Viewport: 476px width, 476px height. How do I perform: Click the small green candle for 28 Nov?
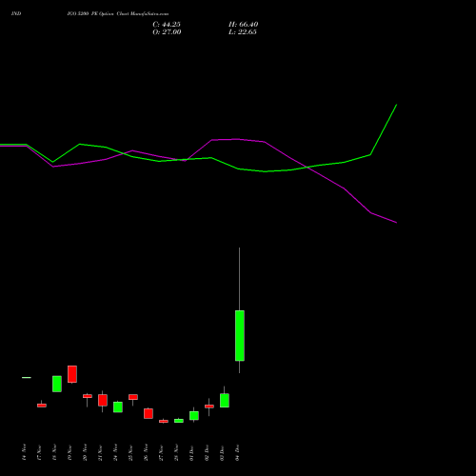pyautogui.click(x=179, y=421)
